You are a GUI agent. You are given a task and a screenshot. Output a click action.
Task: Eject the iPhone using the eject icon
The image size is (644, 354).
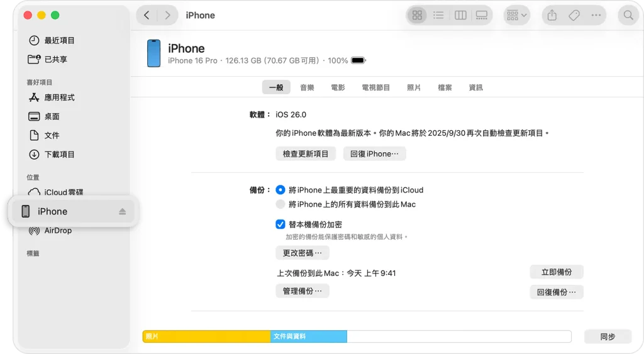coord(123,211)
